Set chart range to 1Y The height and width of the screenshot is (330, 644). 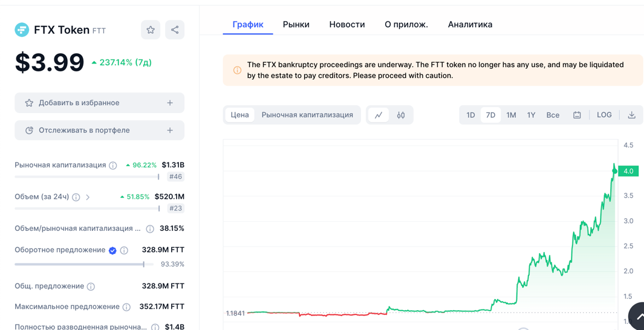[531, 115]
